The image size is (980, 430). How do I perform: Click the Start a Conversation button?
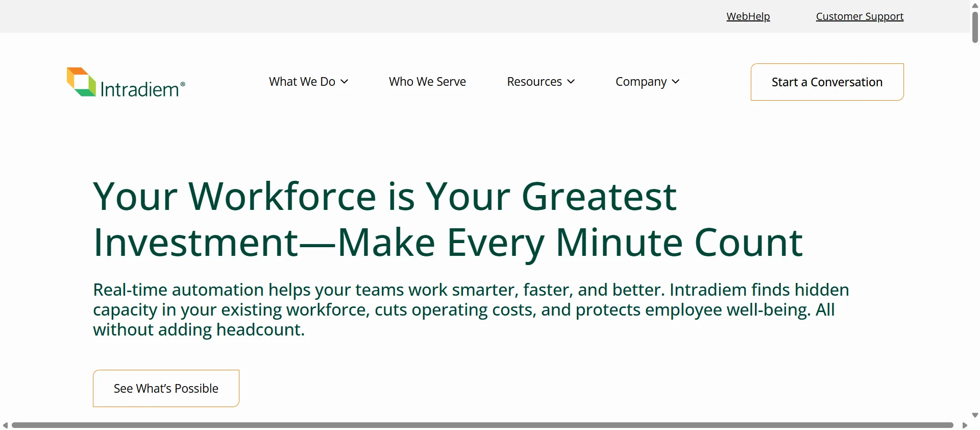pos(827,82)
